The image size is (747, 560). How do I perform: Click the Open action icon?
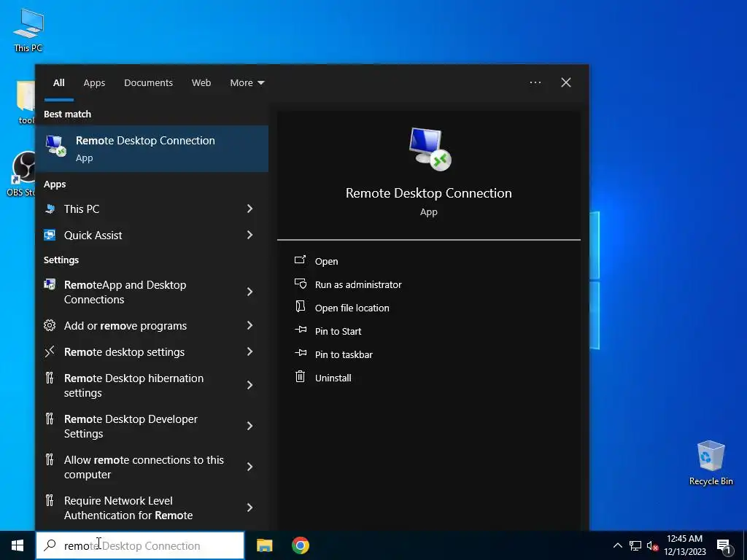pyautogui.click(x=300, y=260)
